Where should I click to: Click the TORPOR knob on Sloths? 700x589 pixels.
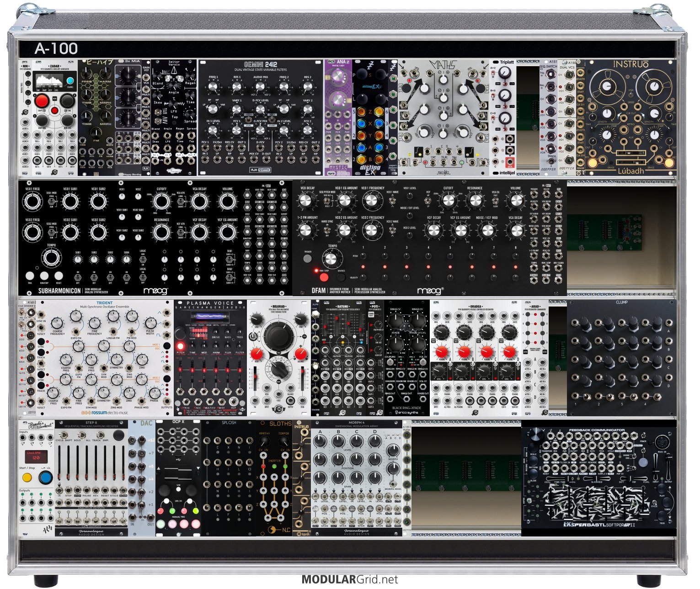[283, 441]
